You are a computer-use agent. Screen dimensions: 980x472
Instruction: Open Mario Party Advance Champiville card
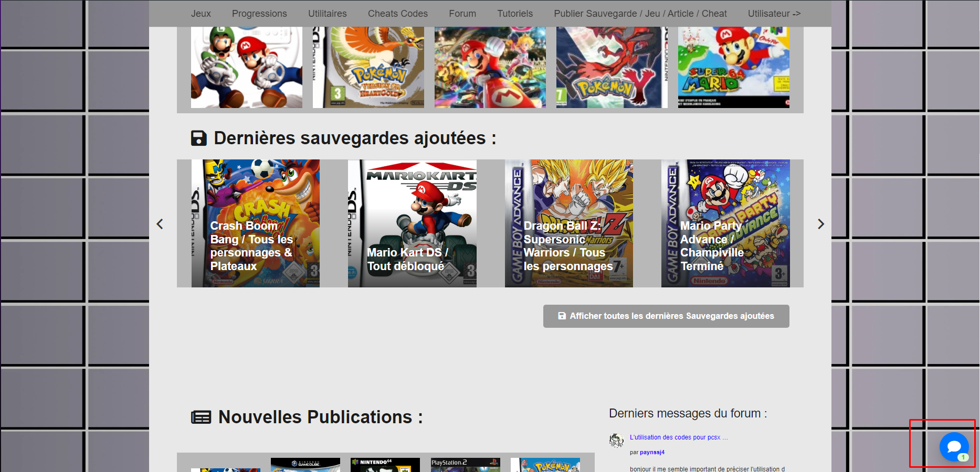[725, 223]
